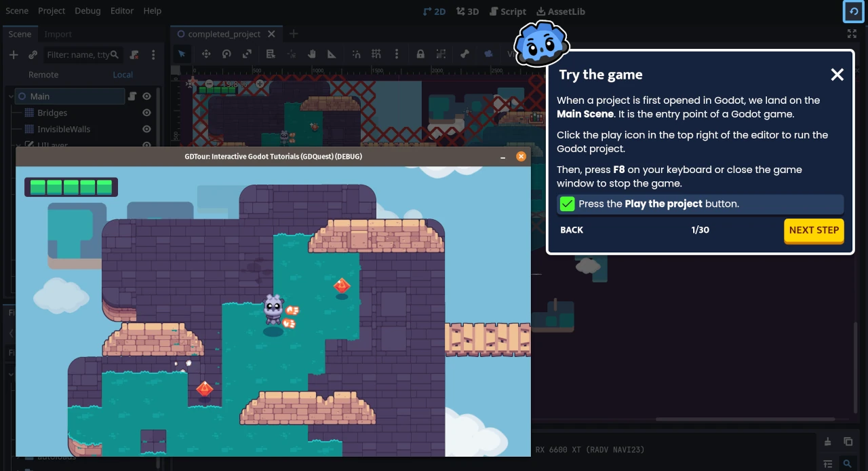Copy output log icon
This screenshot has height=471, width=868.
(848, 442)
